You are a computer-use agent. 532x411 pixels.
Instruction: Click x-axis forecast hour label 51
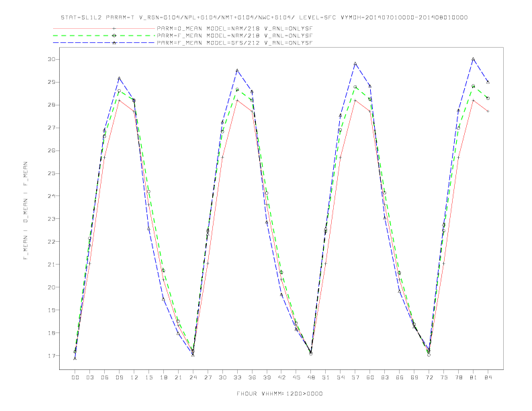326,377
